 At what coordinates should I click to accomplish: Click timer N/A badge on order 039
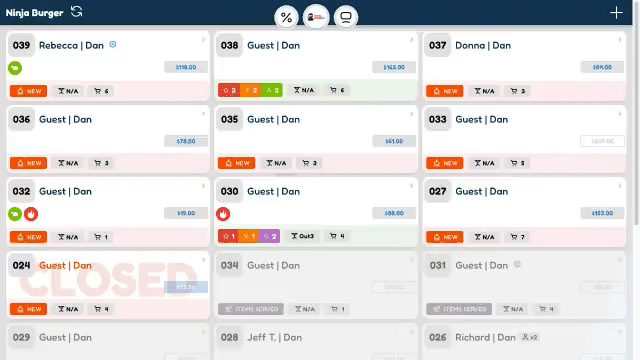click(68, 91)
